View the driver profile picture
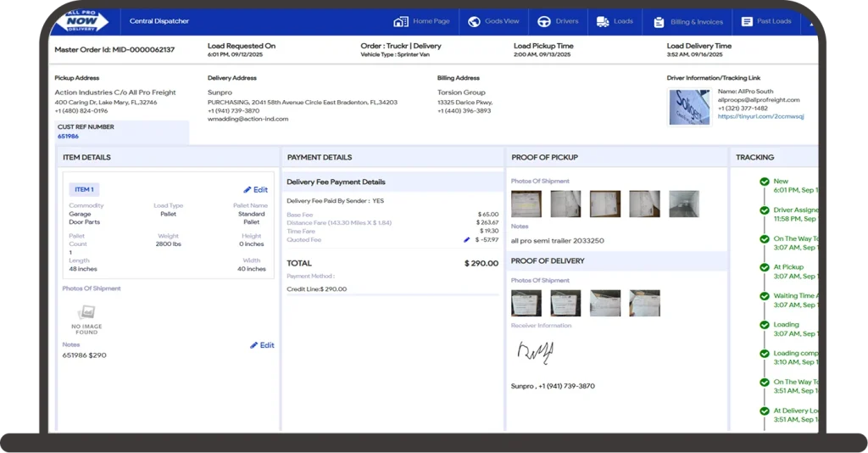868x453 pixels. click(x=689, y=107)
